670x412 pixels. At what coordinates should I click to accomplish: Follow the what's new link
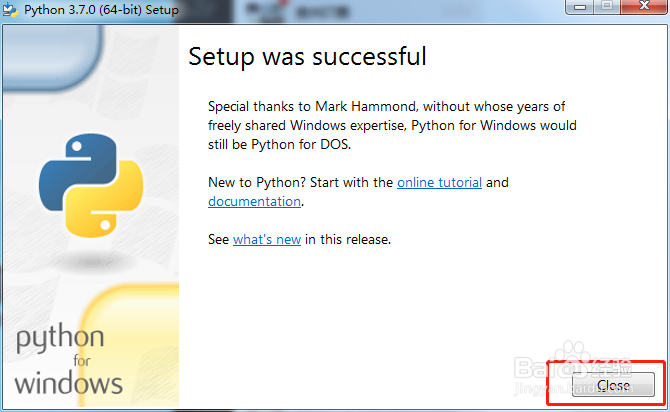point(267,240)
